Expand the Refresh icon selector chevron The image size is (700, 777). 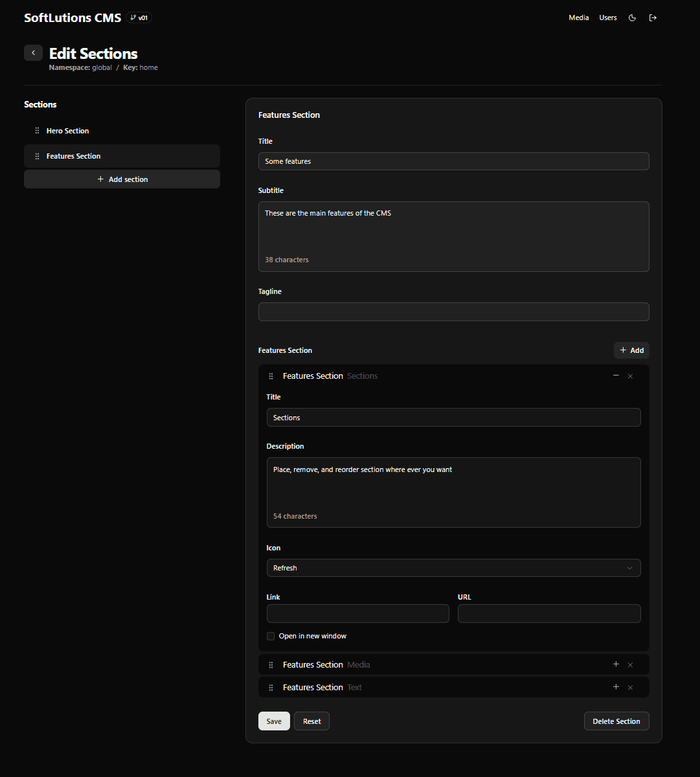[x=629, y=568]
